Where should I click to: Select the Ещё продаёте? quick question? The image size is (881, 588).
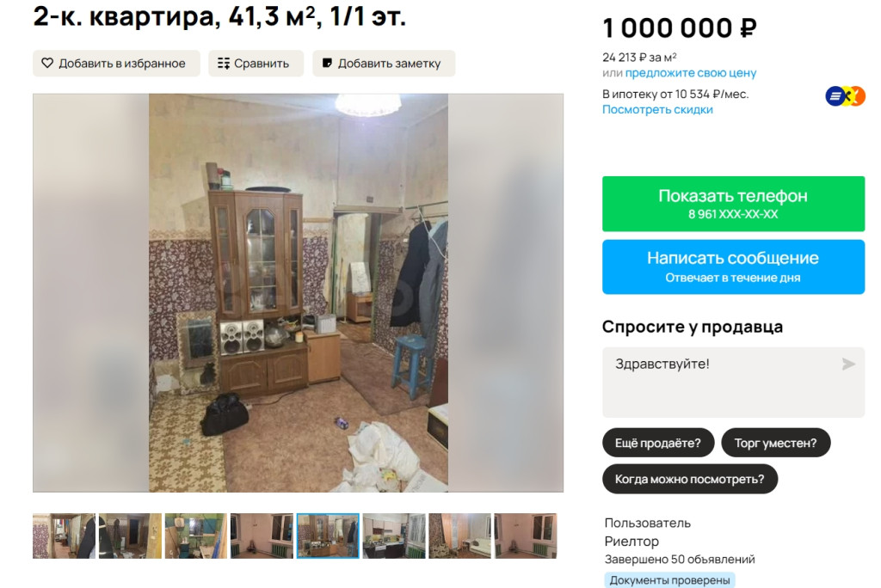658,443
